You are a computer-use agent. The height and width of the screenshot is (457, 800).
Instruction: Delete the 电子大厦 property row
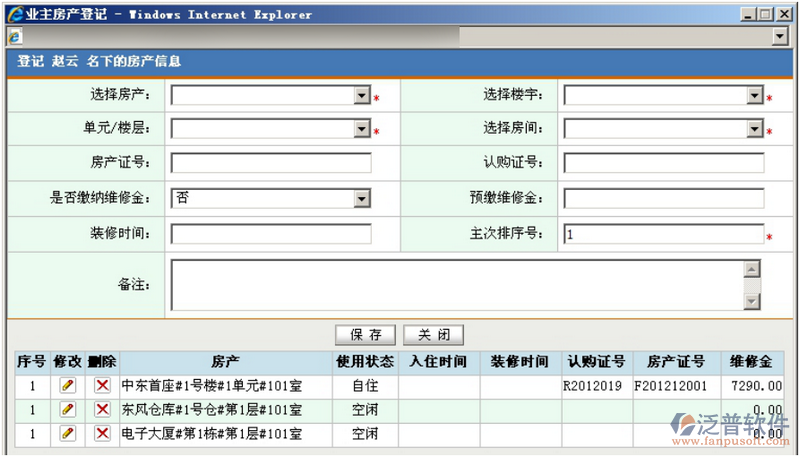[x=102, y=434]
